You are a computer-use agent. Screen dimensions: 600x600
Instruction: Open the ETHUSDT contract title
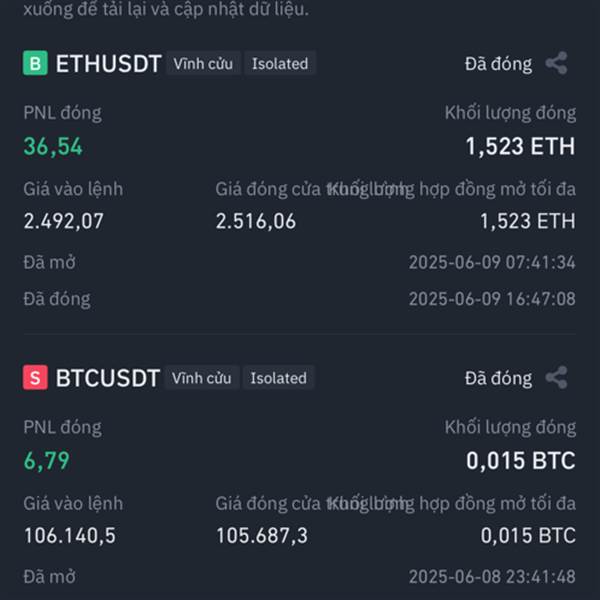(x=108, y=64)
